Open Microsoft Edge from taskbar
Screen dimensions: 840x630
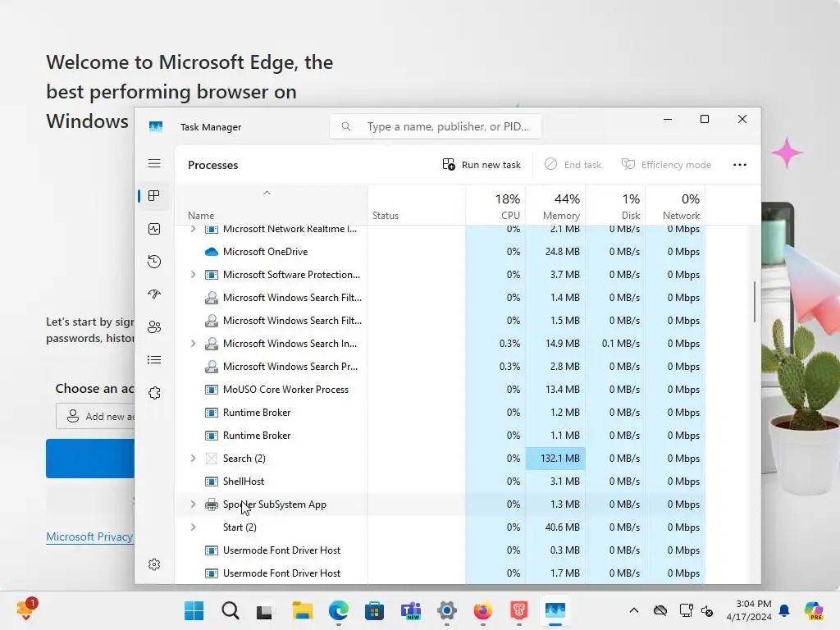[339, 610]
